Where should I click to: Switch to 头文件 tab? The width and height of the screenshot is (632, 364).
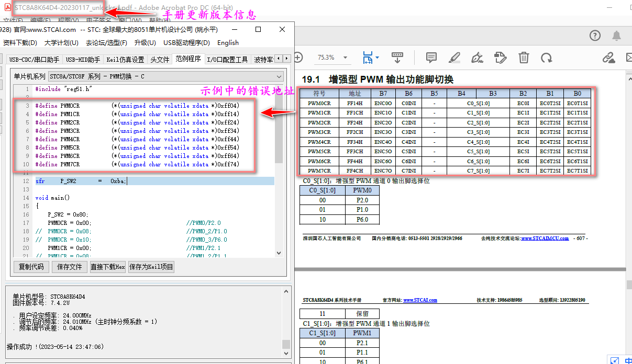click(160, 60)
